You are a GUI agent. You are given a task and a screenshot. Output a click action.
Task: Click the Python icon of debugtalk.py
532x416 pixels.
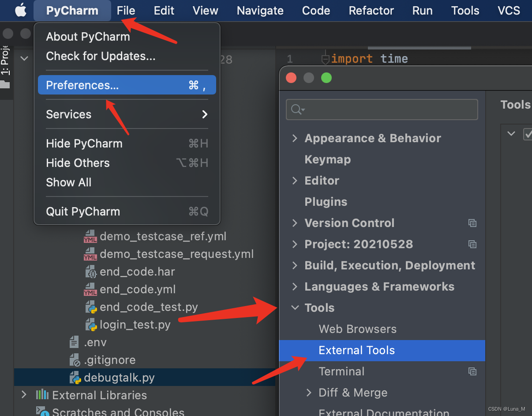(75, 378)
